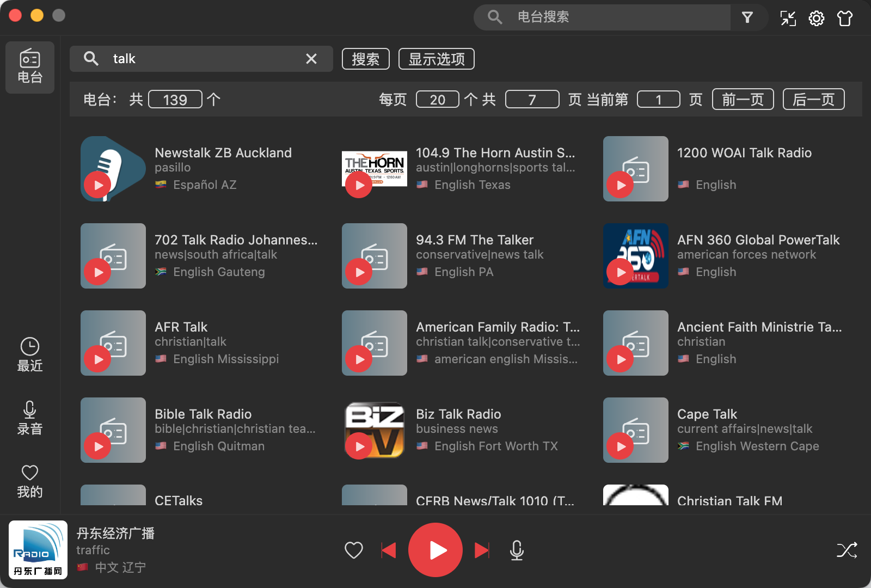Click the current page number field showing 1
Screen dimensions: 871x588
point(659,99)
